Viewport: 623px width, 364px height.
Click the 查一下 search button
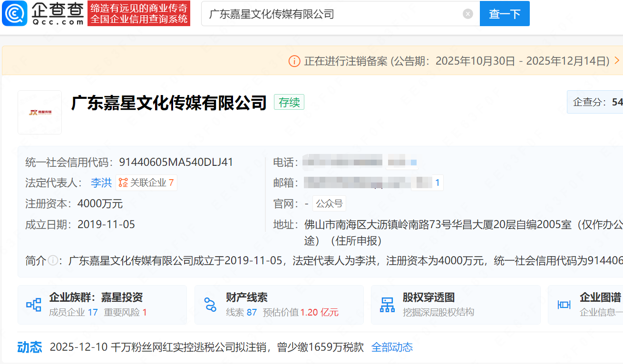click(x=505, y=14)
